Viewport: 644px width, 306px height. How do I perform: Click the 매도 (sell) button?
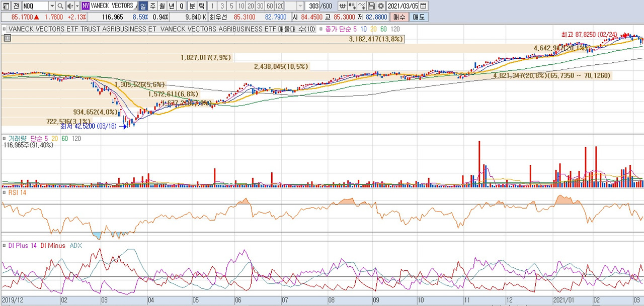pos(419,17)
